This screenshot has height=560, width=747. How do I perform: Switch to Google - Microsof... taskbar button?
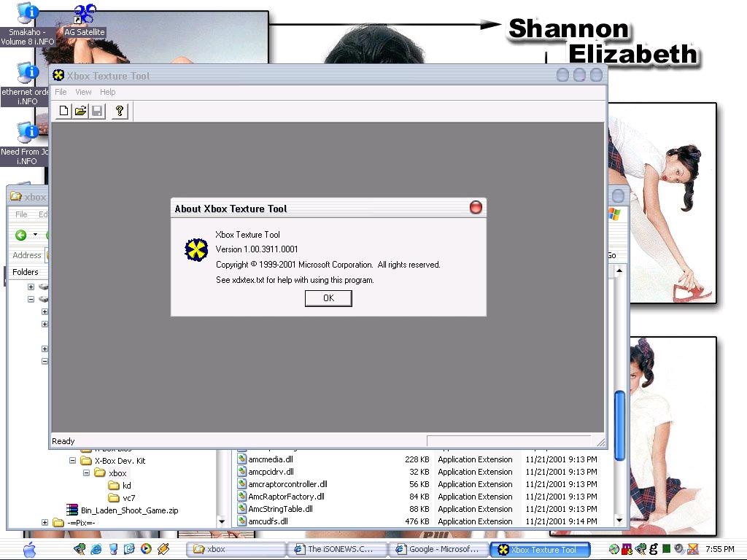coord(438,549)
